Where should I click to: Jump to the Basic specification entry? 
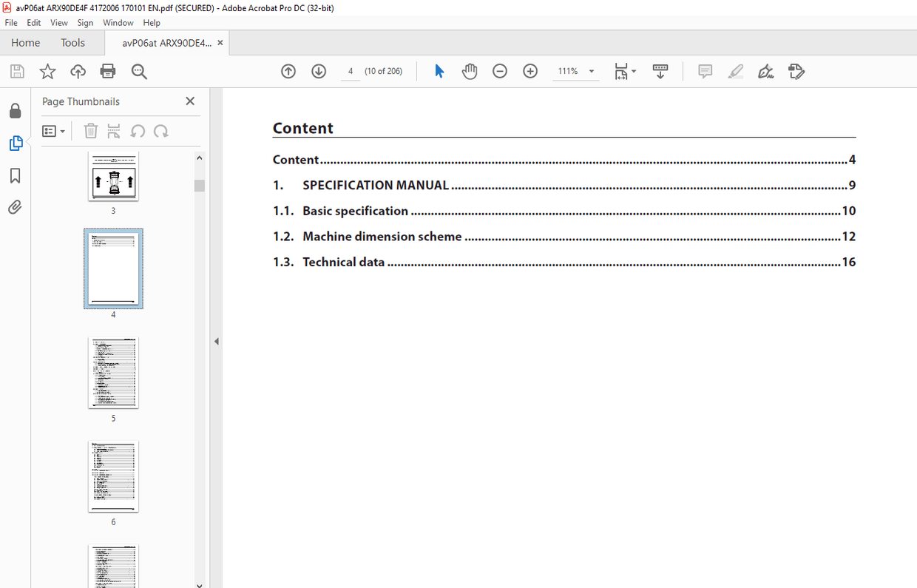click(355, 212)
